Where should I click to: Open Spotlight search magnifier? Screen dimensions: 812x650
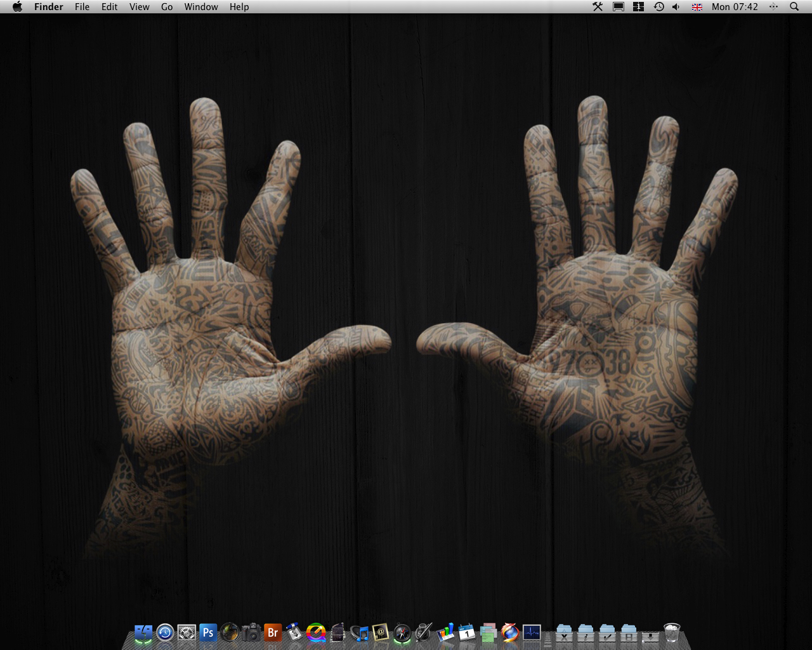pos(794,7)
